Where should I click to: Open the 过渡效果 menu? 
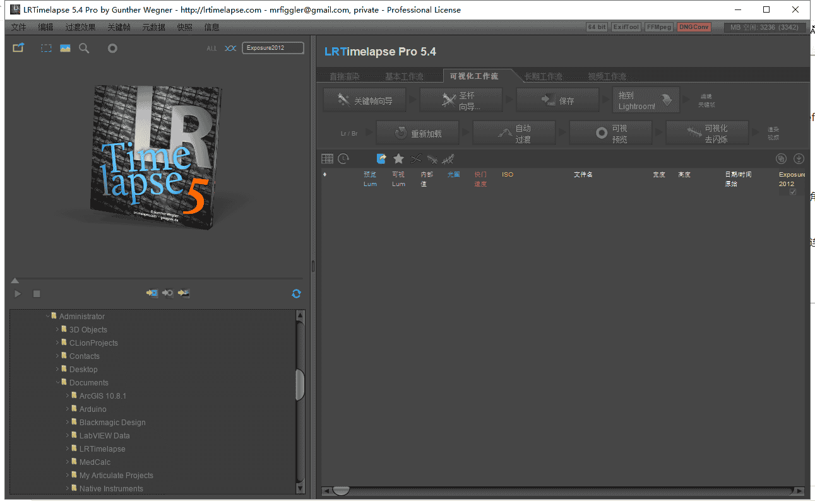pos(80,27)
